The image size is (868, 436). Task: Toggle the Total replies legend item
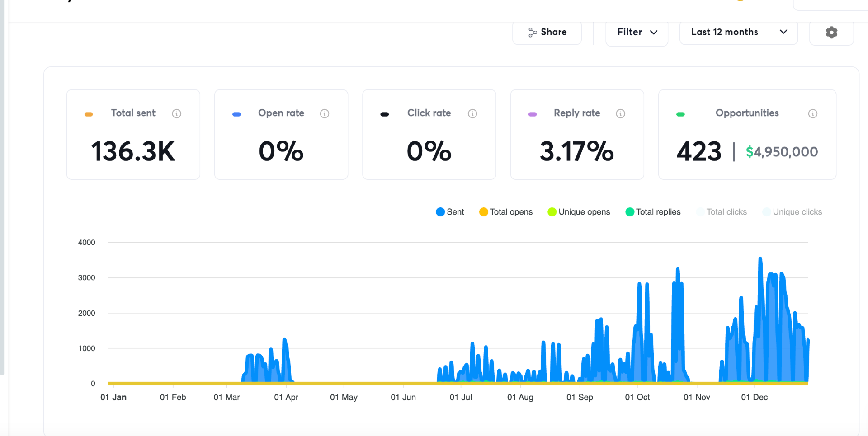(x=653, y=212)
